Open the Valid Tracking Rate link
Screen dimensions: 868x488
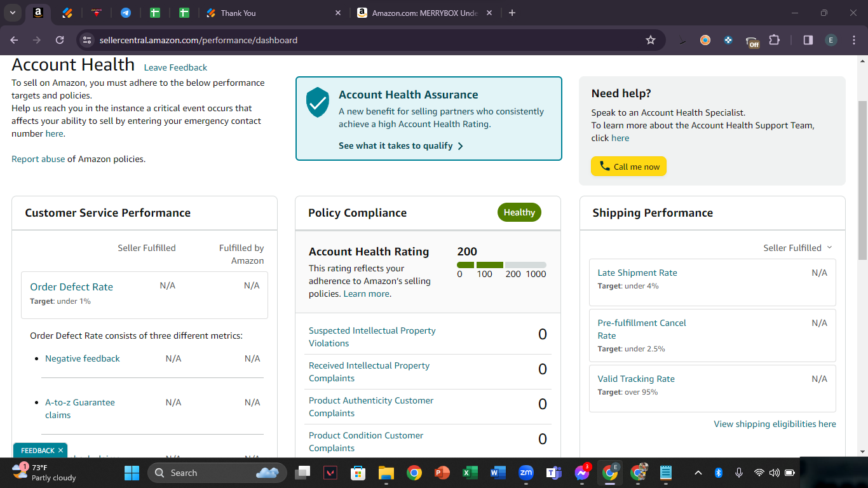point(636,379)
